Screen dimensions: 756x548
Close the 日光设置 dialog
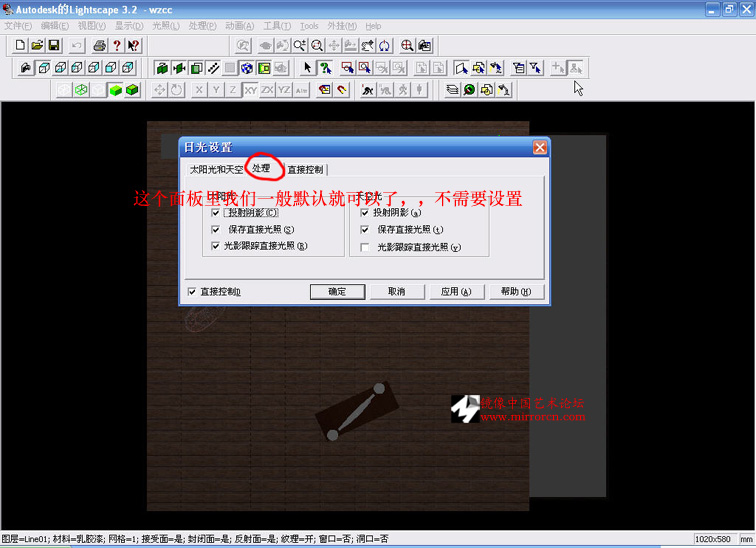tap(540, 147)
